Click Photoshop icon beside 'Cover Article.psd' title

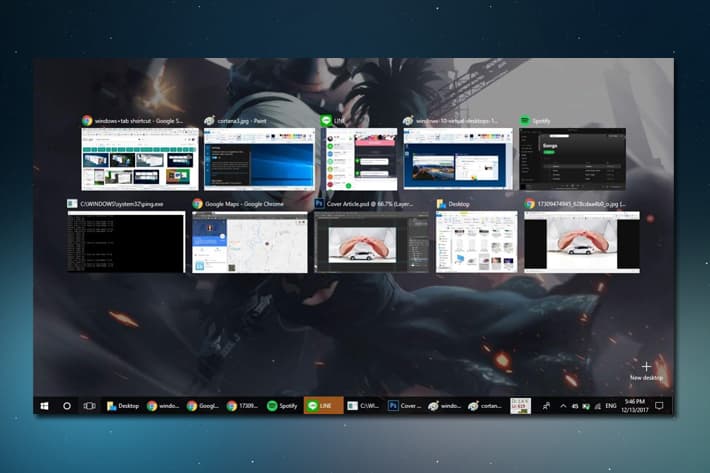click(319, 204)
